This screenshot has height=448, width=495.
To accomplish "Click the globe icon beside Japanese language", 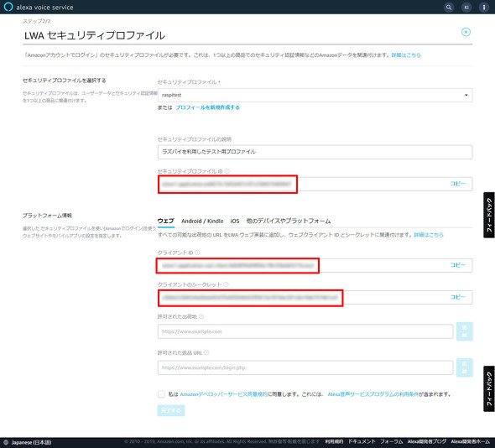I will 5,442.
